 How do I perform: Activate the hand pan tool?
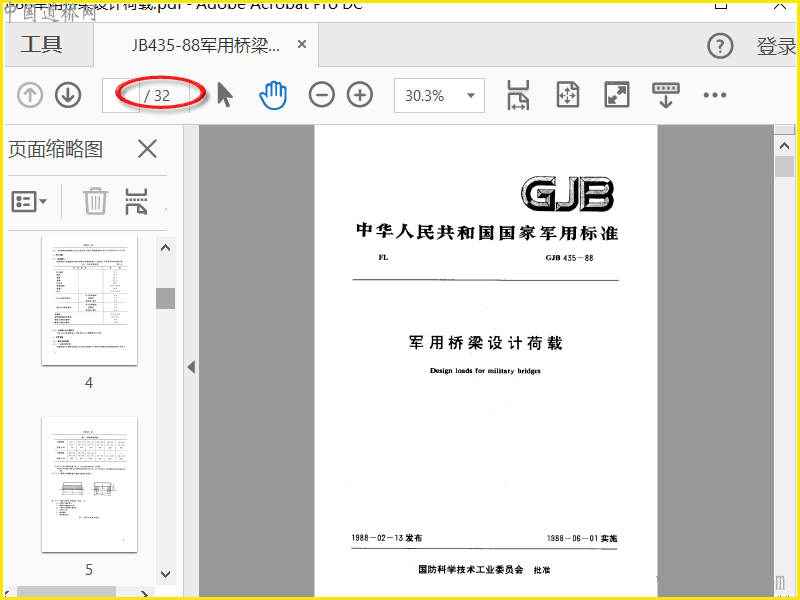click(273, 95)
